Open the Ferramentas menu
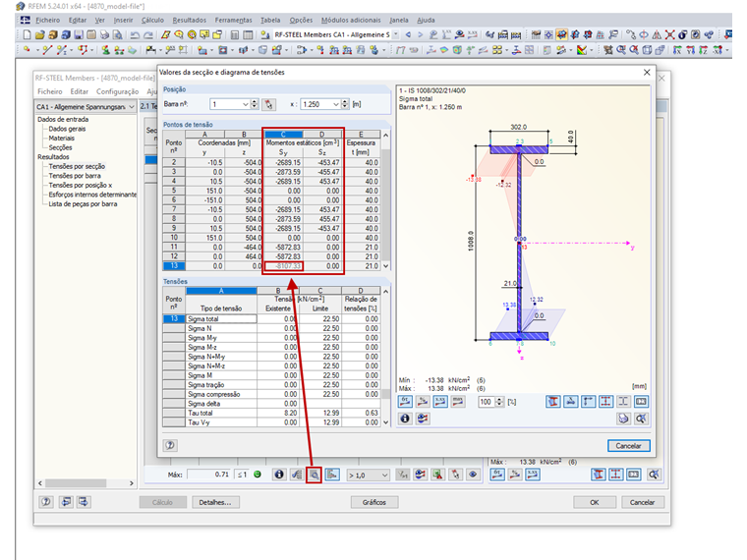This screenshot has height=560, width=747. click(233, 20)
